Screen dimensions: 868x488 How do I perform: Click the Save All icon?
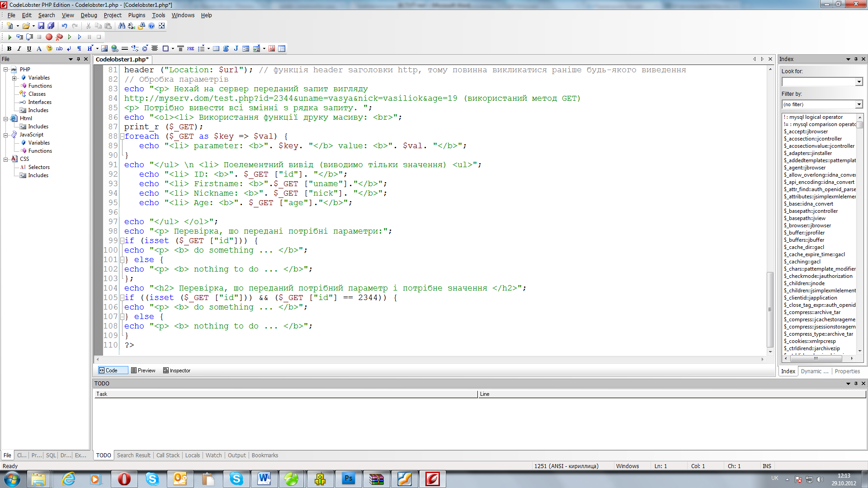(x=51, y=26)
